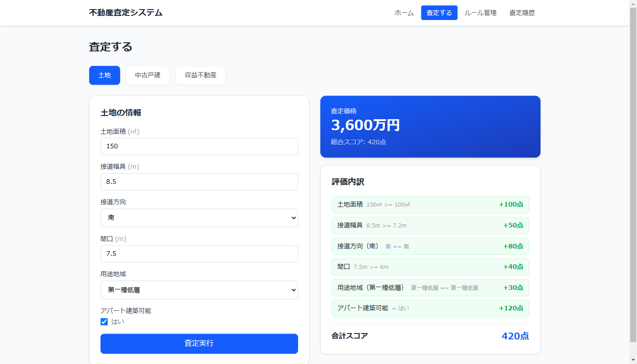Click the 査定実行 button

(199, 344)
